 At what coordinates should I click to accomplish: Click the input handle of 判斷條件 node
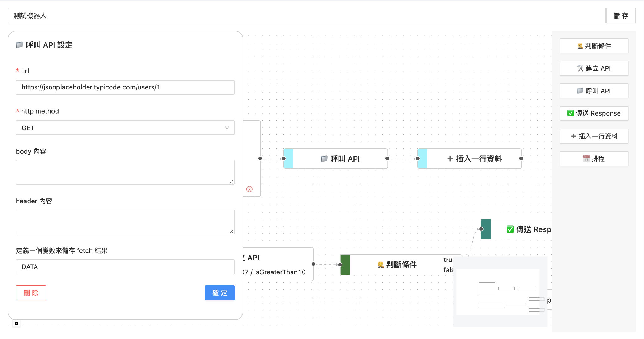pyautogui.click(x=340, y=265)
